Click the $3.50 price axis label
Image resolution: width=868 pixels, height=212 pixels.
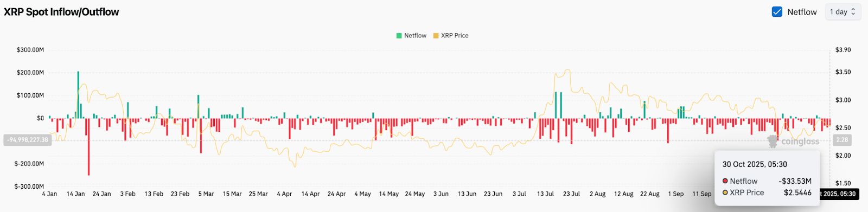pyautogui.click(x=843, y=72)
